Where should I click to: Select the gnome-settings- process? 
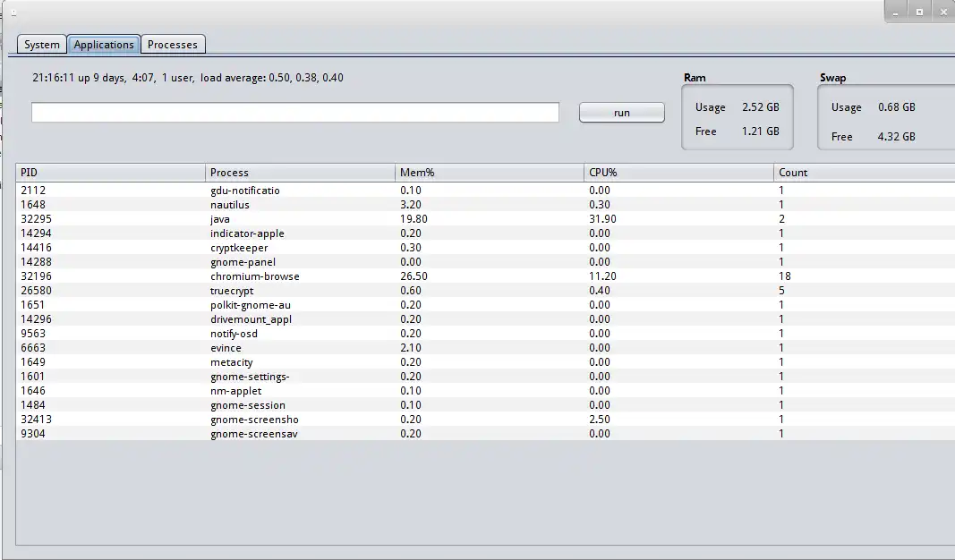click(251, 377)
